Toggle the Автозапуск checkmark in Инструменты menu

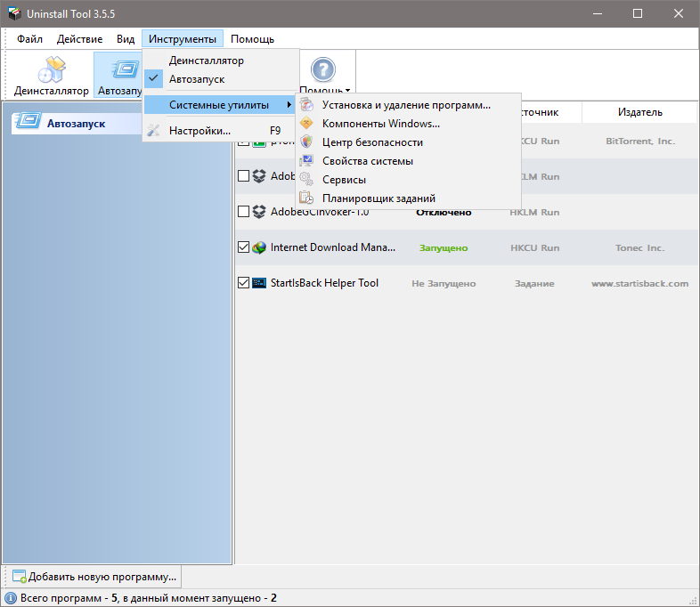tap(153, 78)
